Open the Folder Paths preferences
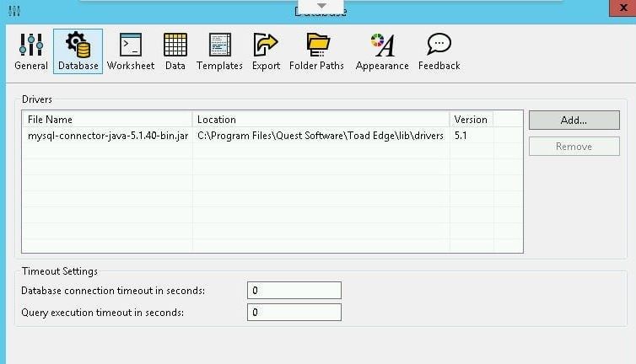This screenshot has width=636, height=364. coord(316,51)
